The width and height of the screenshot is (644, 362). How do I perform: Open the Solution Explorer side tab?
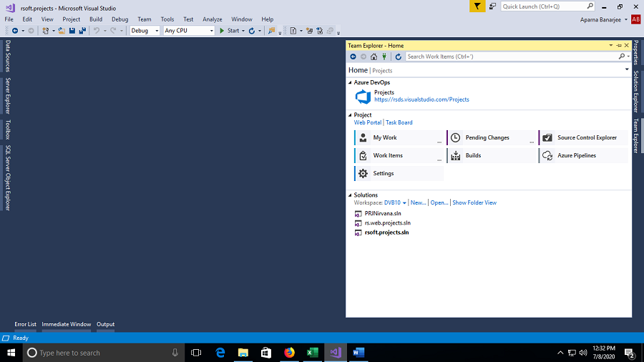point(636,92)
